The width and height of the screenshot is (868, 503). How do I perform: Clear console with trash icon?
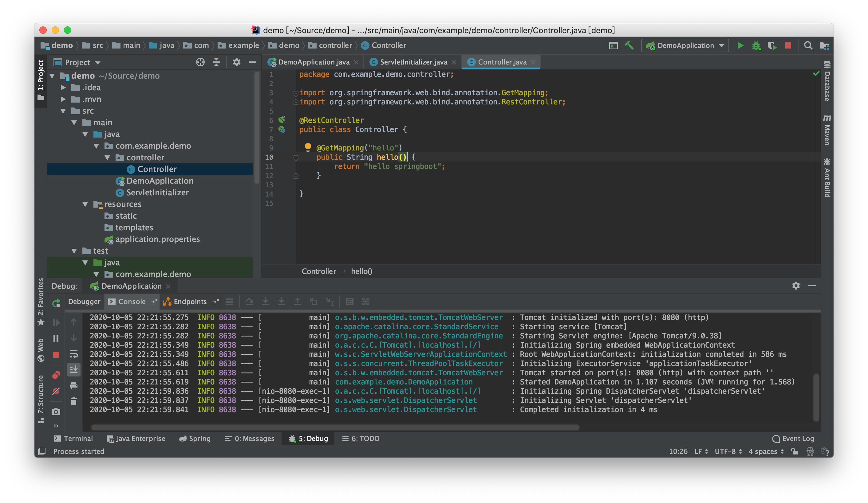click(x=74, y=401)
